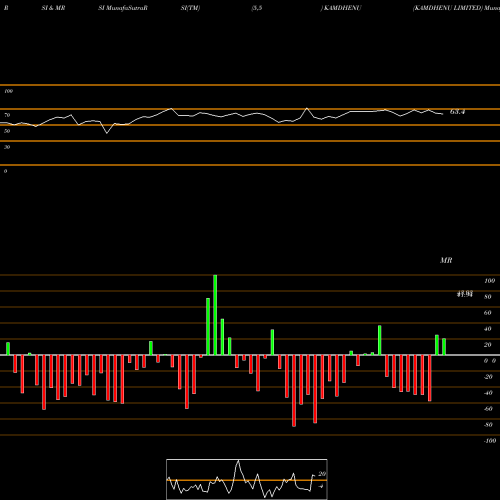Click the -60 label on the MR axis

(488, 409)
